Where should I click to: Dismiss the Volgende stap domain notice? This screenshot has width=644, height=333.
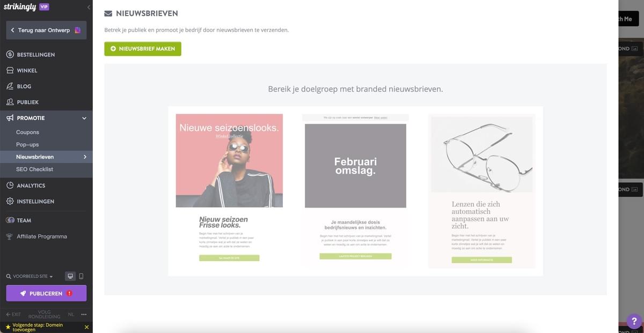point(87,327)
